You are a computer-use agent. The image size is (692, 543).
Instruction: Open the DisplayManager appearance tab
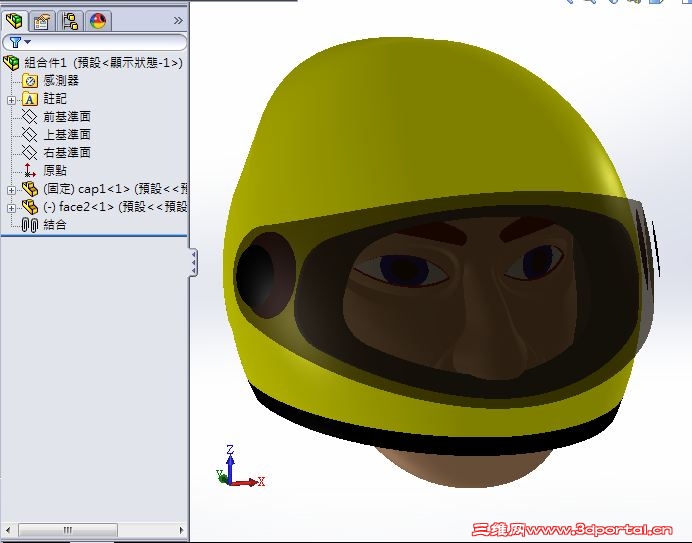[x=98, y=21]
